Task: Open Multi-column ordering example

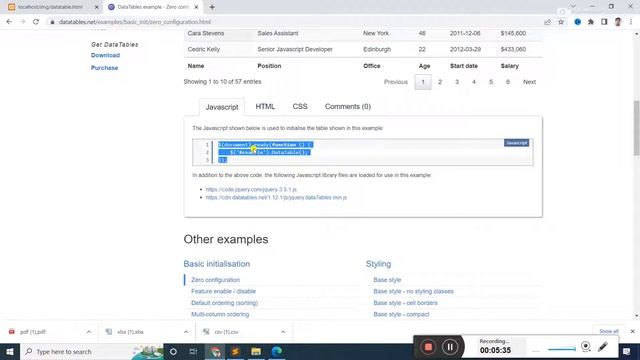Action: pyautogui.click(x=220, y=314)
